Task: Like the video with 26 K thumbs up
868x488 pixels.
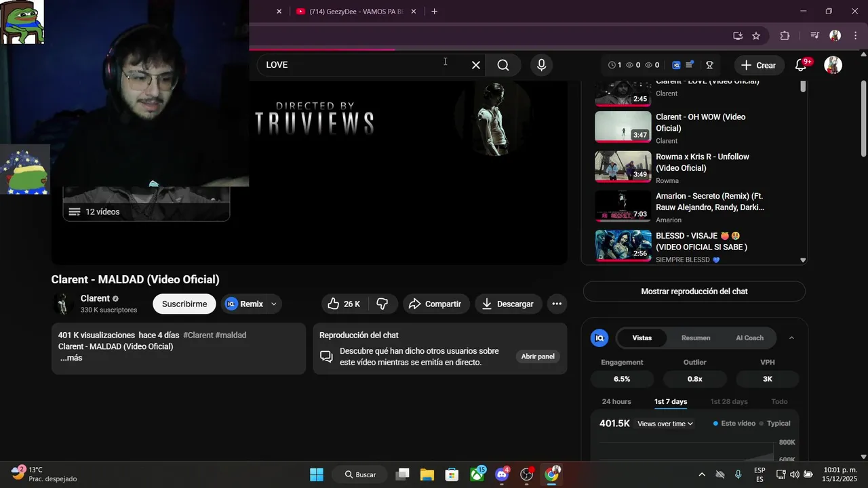Action: (x=344, y=304)
